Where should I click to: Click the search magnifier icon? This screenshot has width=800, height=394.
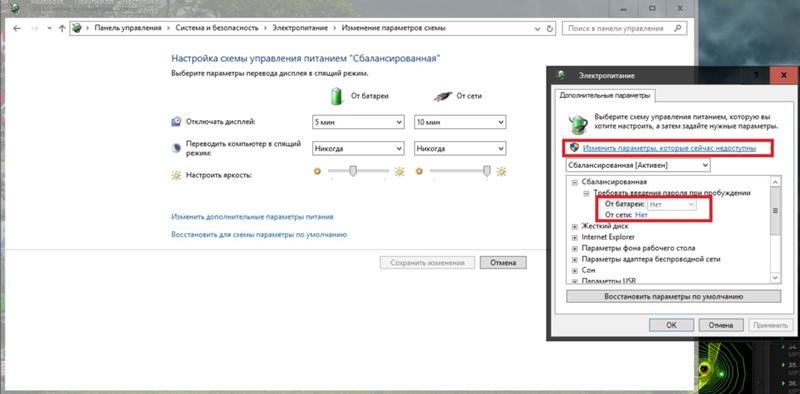(x=678, y=29)
